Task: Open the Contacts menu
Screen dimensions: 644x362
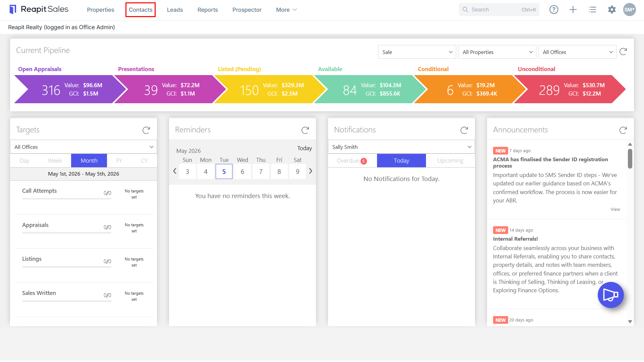Action: point(141,10)
